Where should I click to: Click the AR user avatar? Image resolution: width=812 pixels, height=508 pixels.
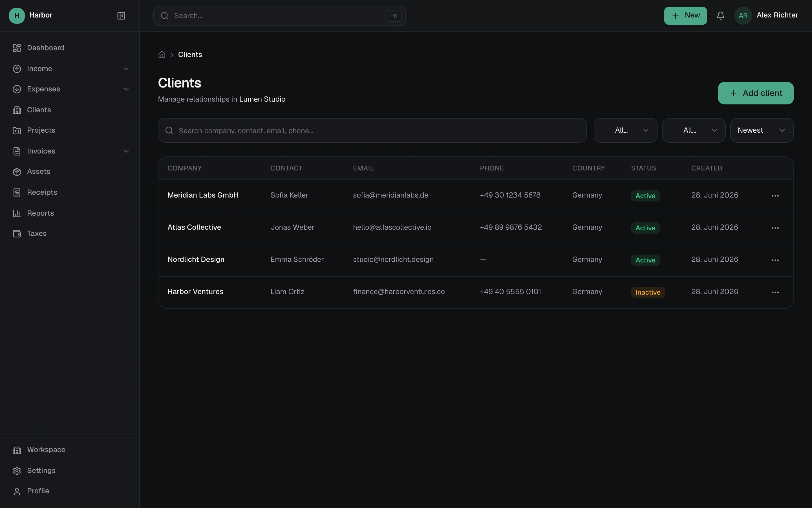[x=743, y=16]
